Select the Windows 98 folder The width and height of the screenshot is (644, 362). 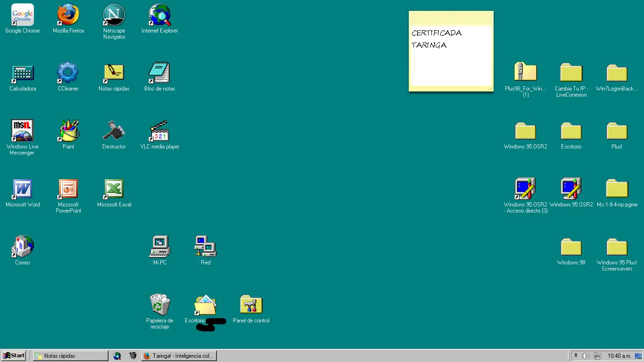(571, 247)
